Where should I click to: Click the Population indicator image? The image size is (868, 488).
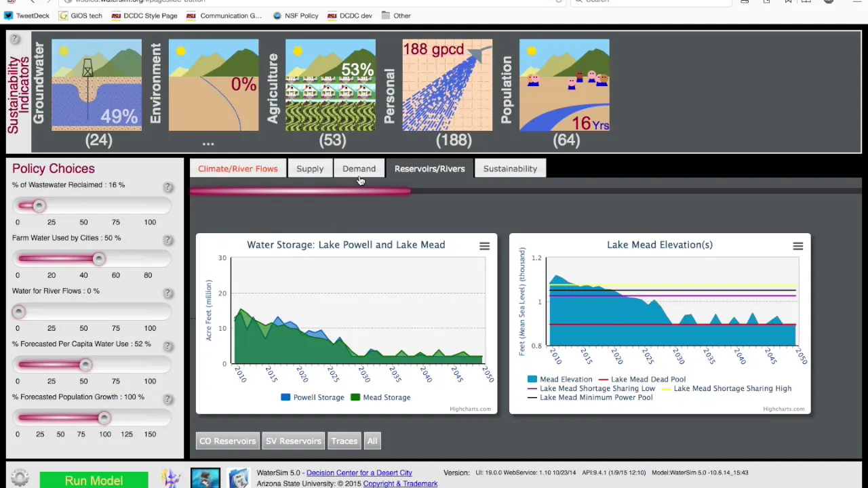(x=564, y=85)
